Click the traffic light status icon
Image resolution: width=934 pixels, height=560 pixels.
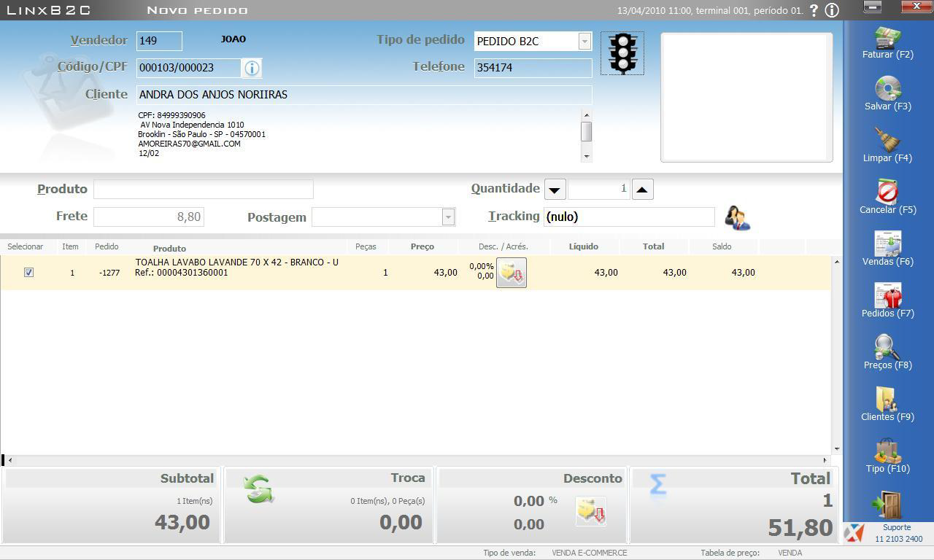coord(622,53)
